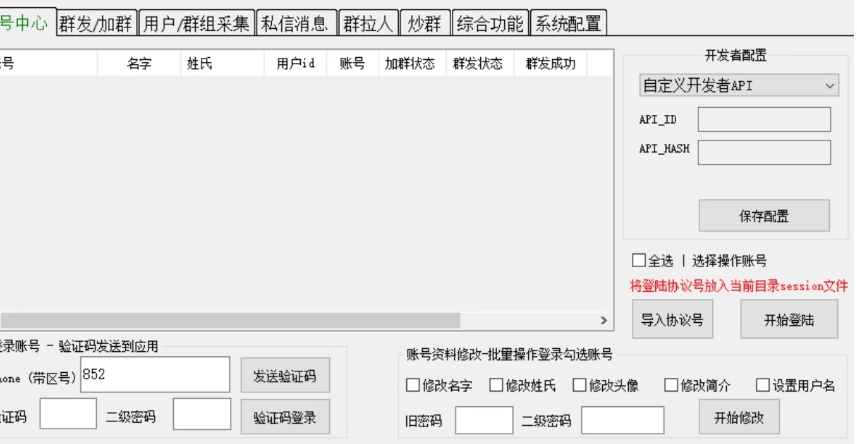The width and height of the screenshot is (857, 444).
Task: Click the API_ID input field
Action: click(x=764, y=120)
